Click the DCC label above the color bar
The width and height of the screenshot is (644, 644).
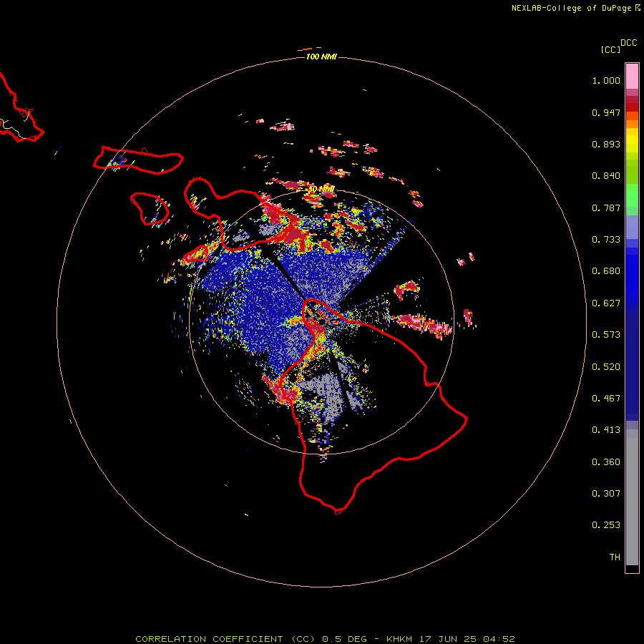[x=628, y=43]
